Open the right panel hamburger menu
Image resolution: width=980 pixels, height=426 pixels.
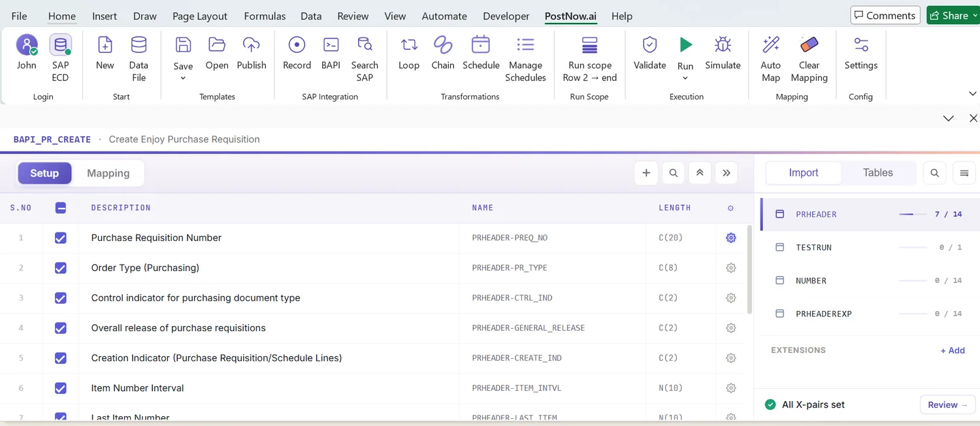click(964, 173)
